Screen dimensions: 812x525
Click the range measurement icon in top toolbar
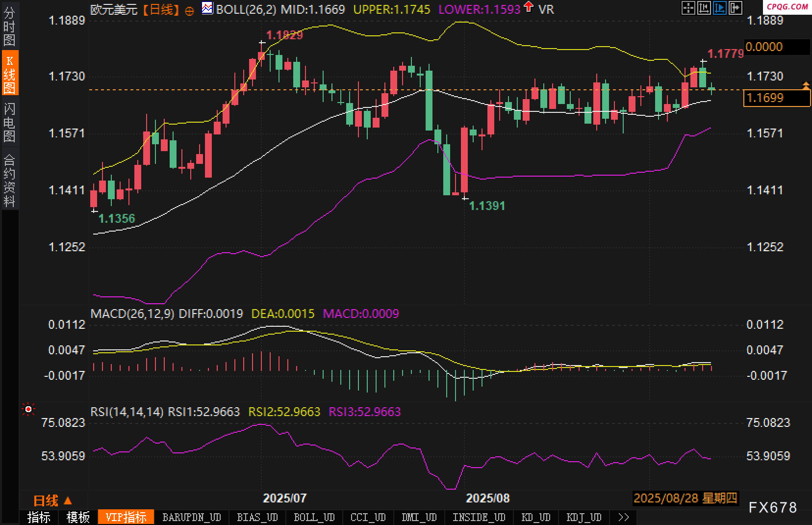tap(704, 8)
